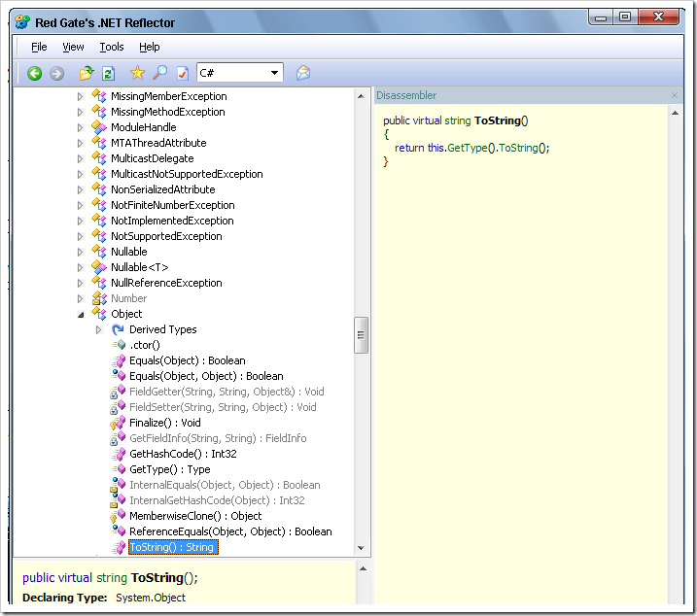Click the ToString() method icon
Viewport: 697px width, 616px height.
click(x=118, y=547)
